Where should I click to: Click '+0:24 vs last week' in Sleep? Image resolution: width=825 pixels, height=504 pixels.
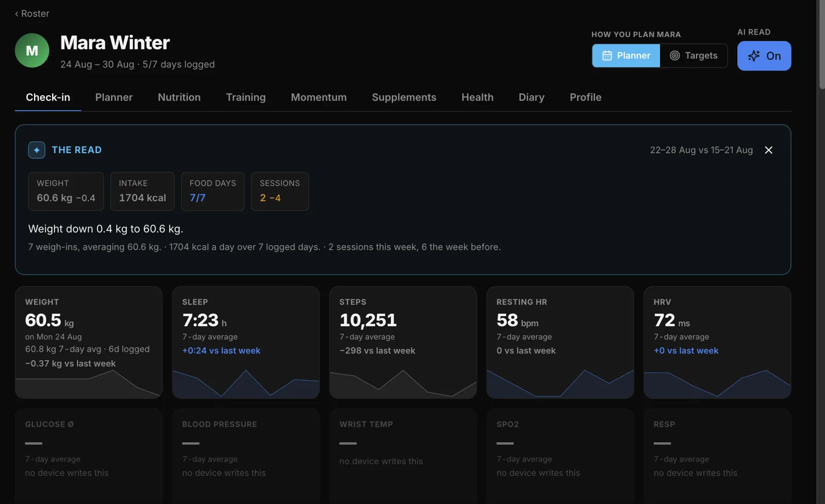point(221,350)
